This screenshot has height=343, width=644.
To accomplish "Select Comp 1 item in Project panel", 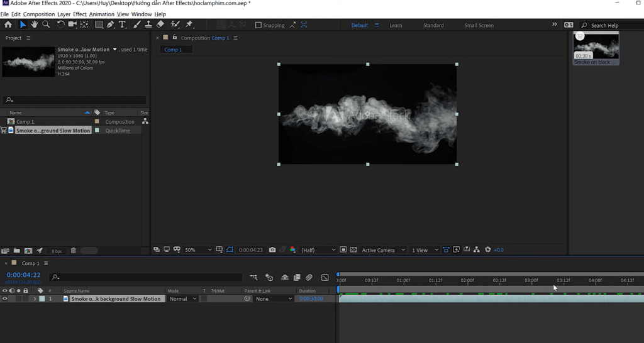I will point(25,121).
